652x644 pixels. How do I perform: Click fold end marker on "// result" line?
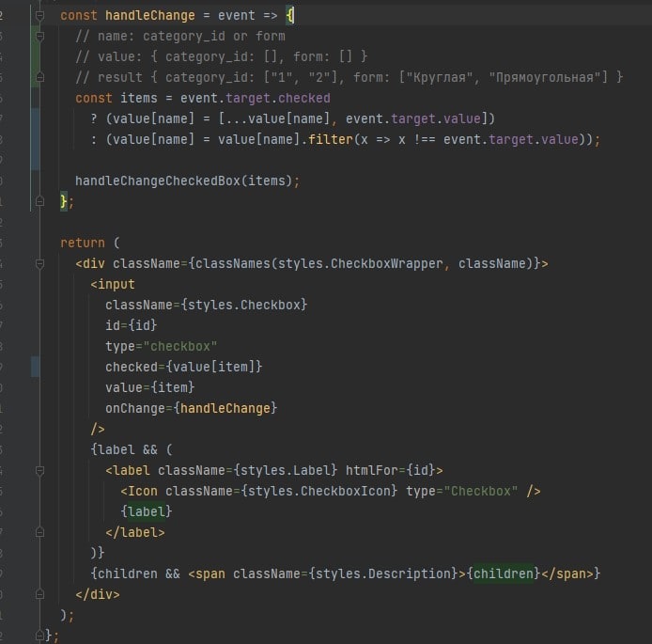[x=39, y=77]
